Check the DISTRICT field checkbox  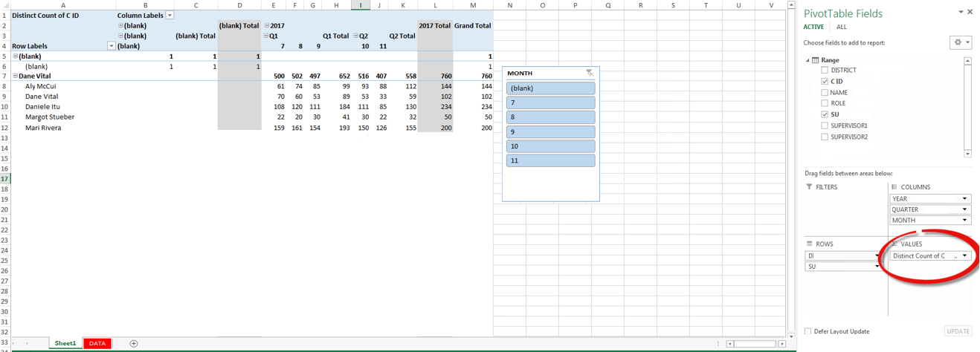pos(825,71)
